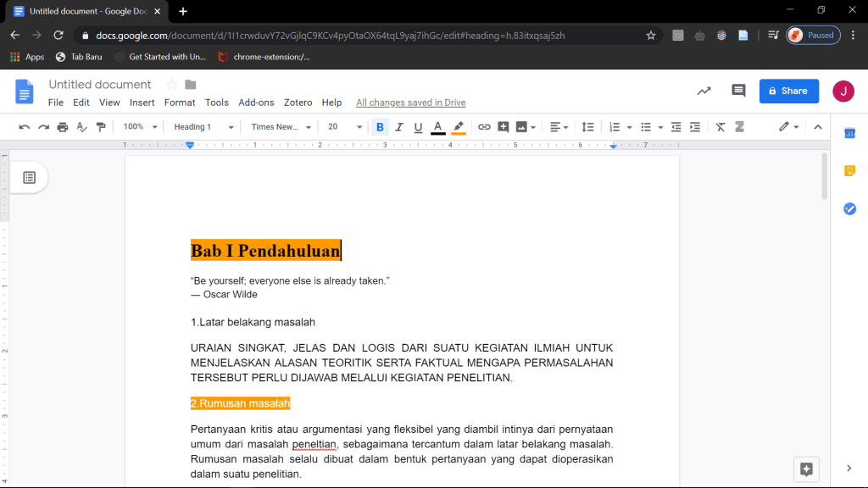Click the Clear formatting icon
Screen dimensions: 868x488
pyautogui.click(x=721, y=127)
